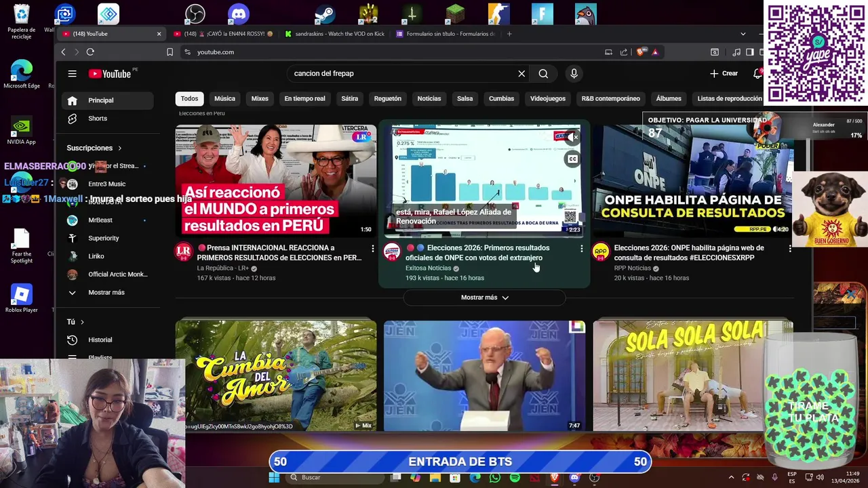Click the YouTube logo
The height and width of the screenshot is (488, 868).
[109, 74]
